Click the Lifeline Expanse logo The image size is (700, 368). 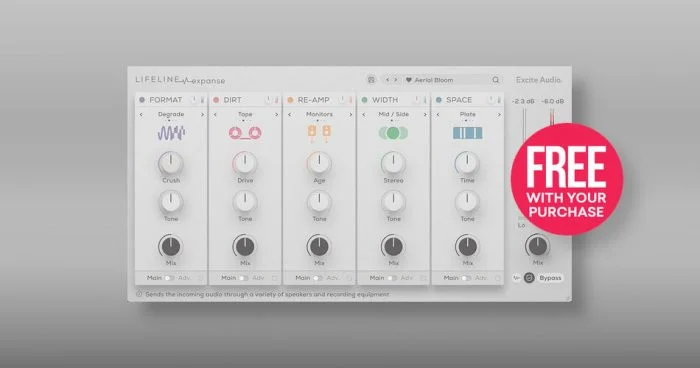pos(180,80)
